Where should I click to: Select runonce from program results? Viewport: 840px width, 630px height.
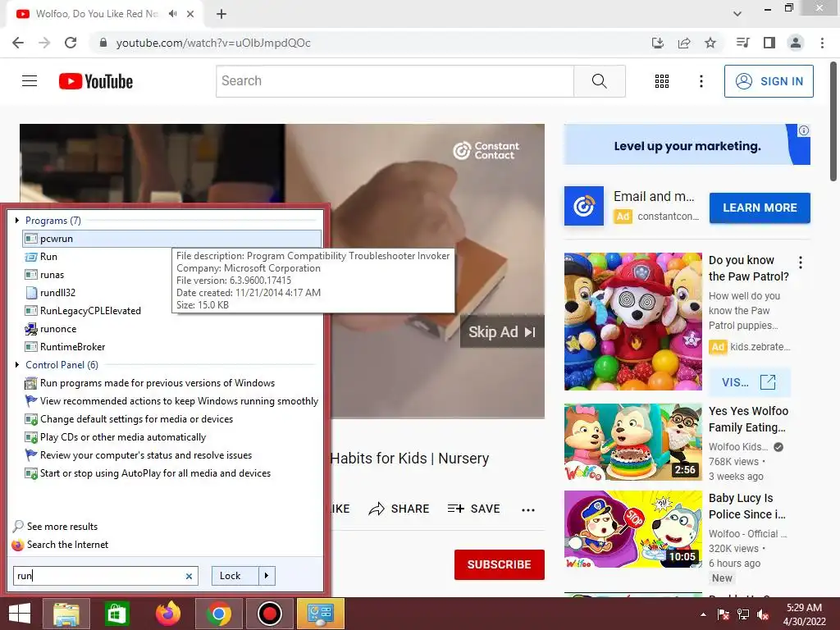58,329
